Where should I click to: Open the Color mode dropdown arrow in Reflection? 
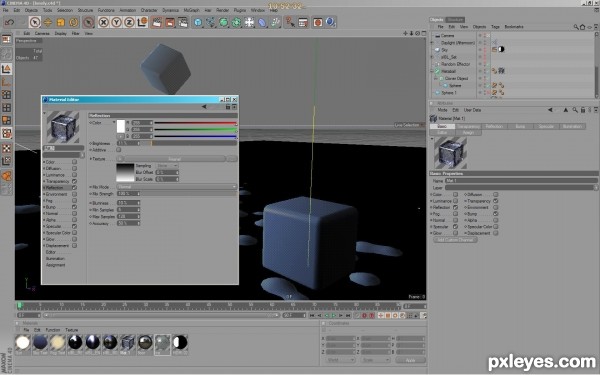pyautogui.click(x=114, y=122)
